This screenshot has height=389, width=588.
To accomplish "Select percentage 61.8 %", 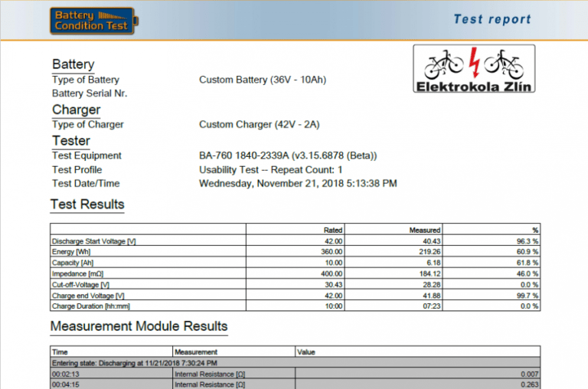I will click(528, 263).
